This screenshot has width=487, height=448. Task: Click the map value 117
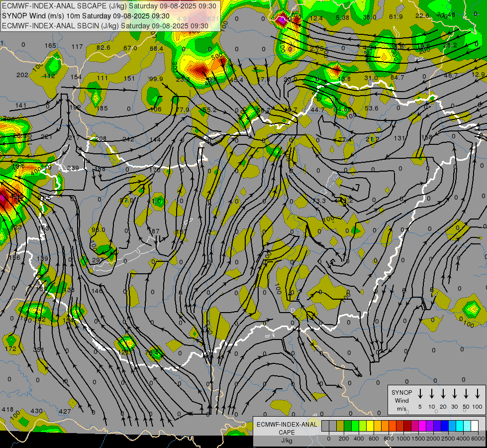tap(77, 46)
